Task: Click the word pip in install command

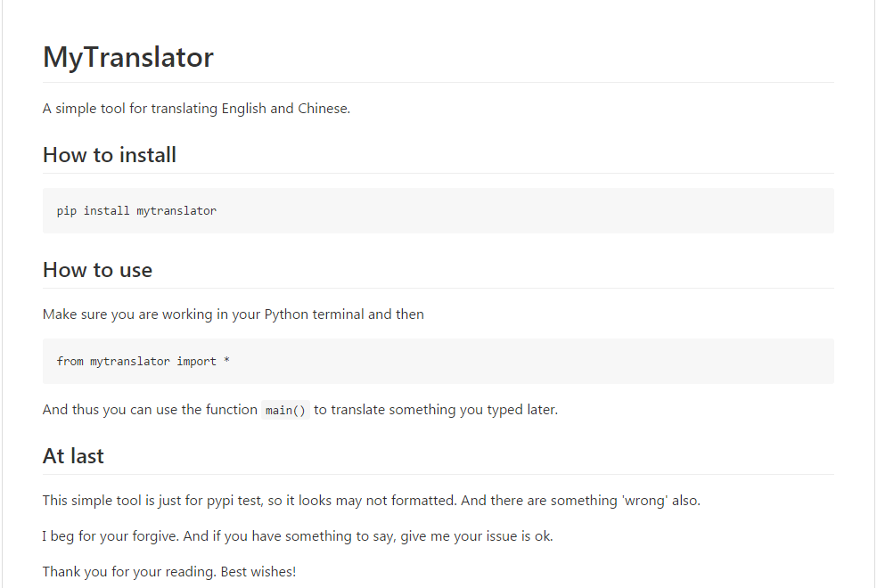Action: pyautogui.click(x=67, y=211)
